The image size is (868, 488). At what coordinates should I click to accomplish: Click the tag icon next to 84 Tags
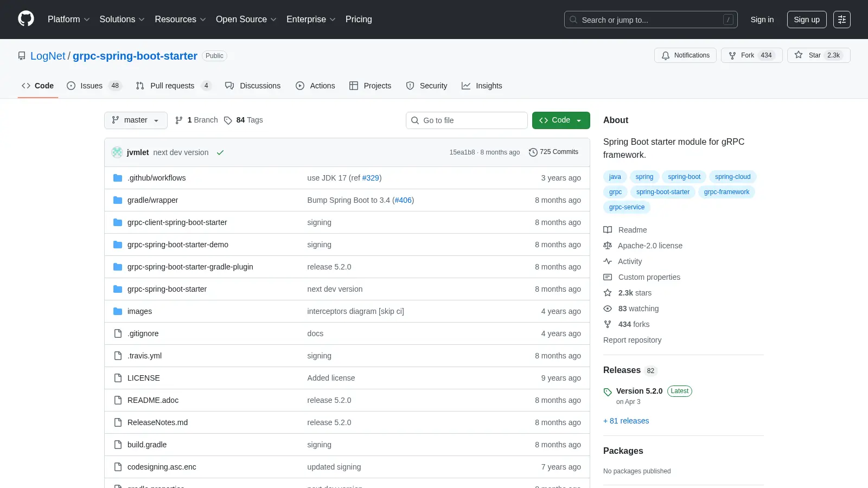(228, 120)
